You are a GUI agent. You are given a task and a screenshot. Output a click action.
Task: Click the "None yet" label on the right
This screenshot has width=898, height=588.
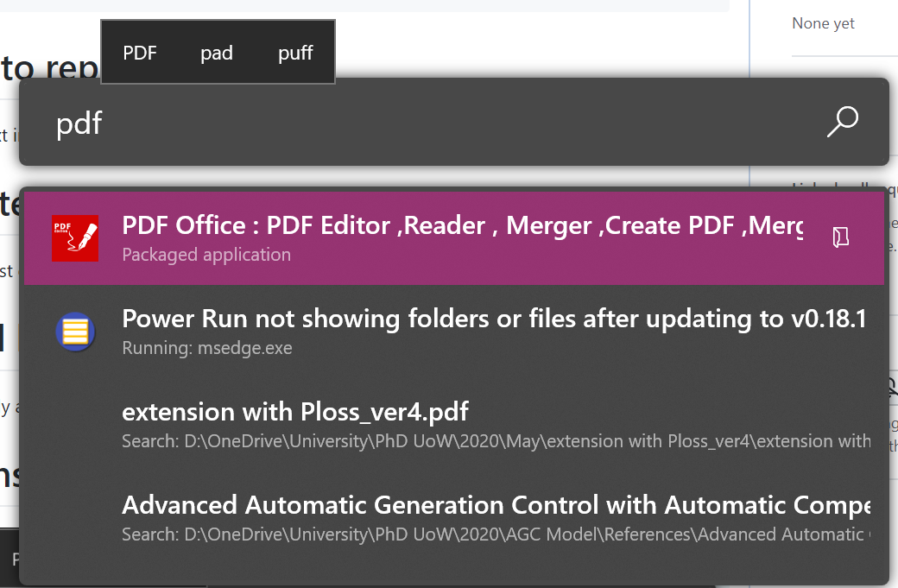point(822,23)
